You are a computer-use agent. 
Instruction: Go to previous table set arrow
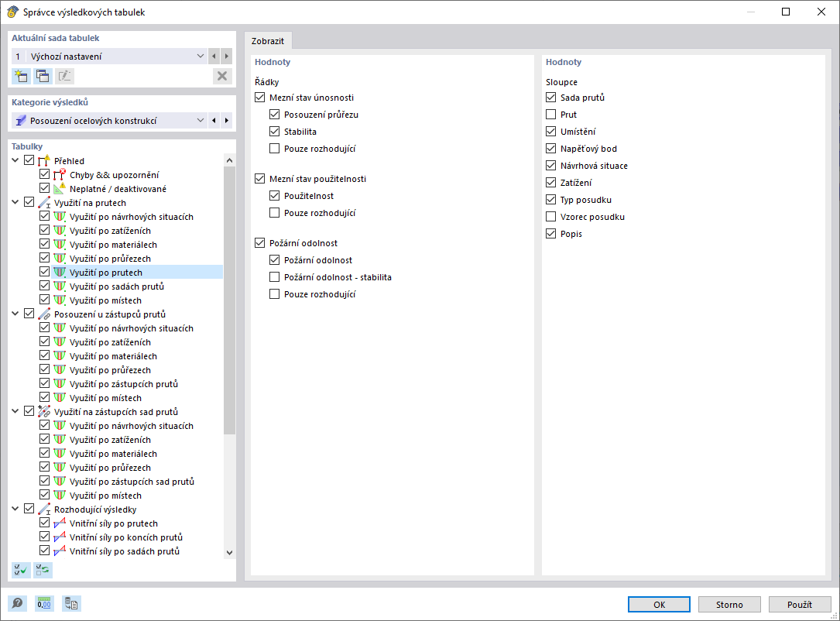pyautogui.click(x=214, y=57)
